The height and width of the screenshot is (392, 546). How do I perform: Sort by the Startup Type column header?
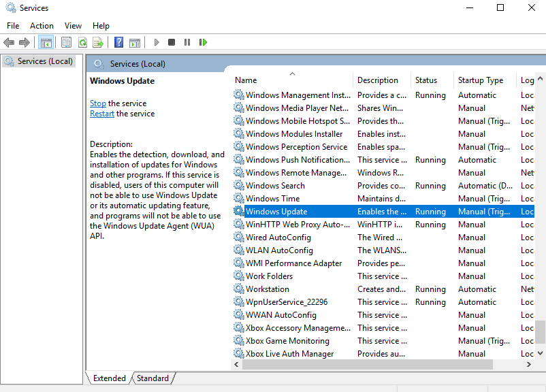click(485, 80)
